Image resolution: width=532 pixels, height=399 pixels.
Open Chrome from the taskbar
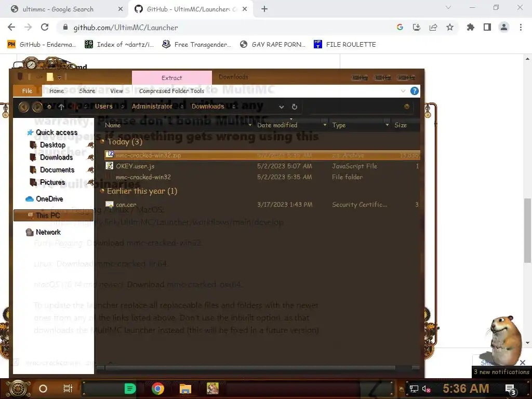point(158,389)
